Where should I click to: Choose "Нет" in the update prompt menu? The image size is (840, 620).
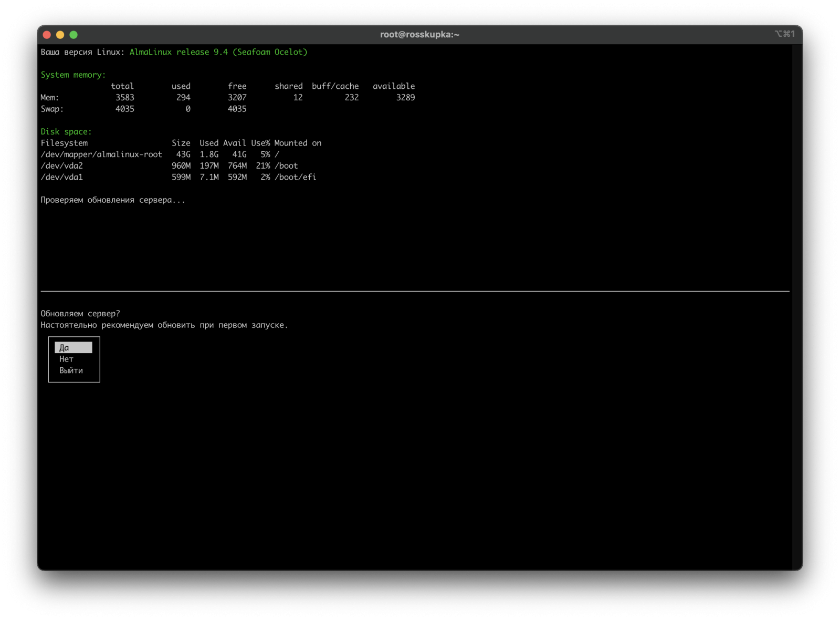[x=66, y=359]
